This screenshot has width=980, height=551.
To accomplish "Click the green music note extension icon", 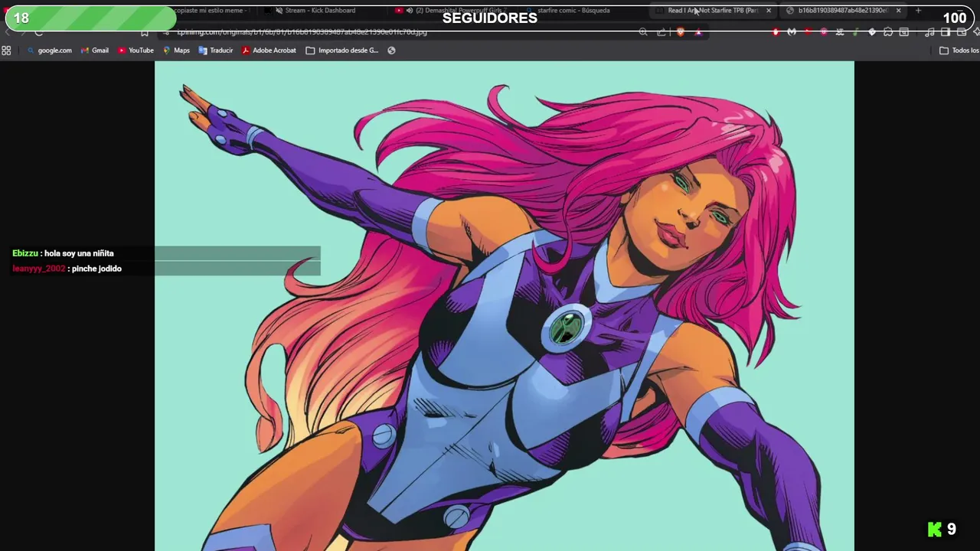I will coord(855,32).
